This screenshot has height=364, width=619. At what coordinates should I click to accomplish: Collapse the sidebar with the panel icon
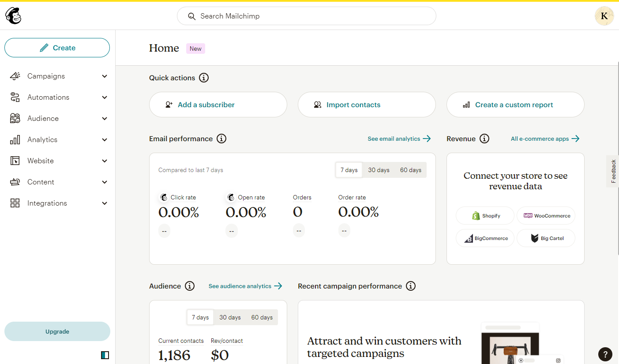105,355
